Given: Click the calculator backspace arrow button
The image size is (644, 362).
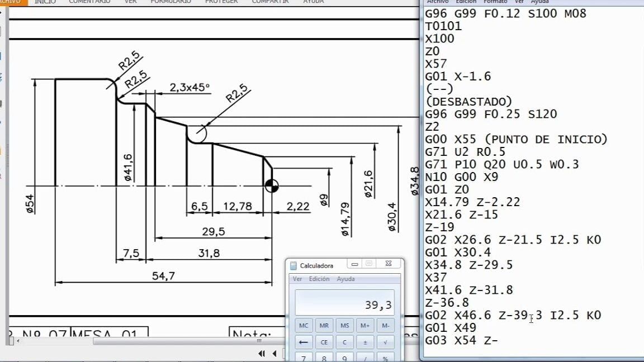Looking at the screenshot, I should [x=304, y=342].
